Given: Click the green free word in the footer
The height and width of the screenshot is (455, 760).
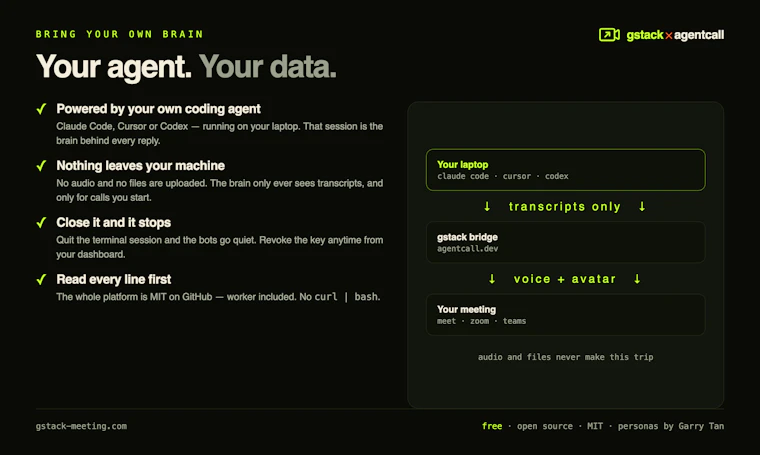Looking at the screenshot, I should point(492,426).
